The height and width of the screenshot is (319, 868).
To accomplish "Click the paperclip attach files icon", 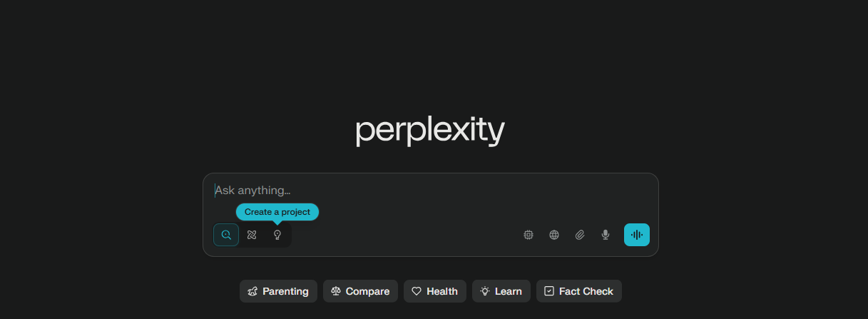I will [x=580, y=235].
